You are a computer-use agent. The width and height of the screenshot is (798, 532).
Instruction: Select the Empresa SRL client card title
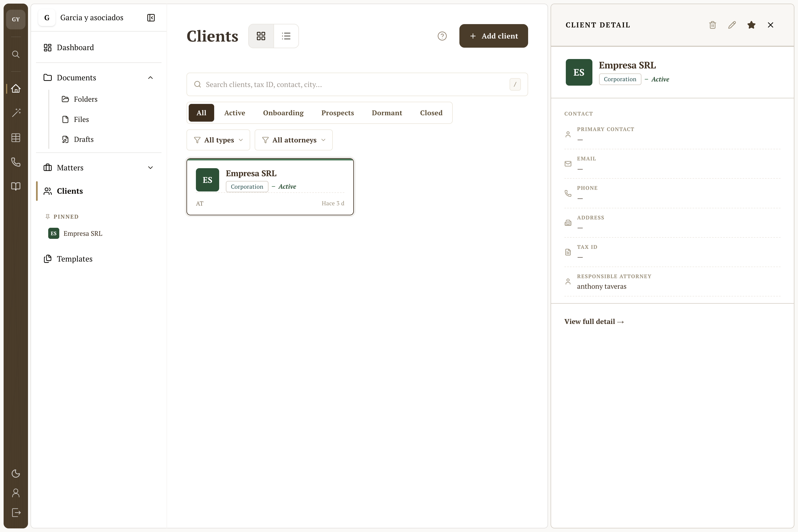coord(251,173)
